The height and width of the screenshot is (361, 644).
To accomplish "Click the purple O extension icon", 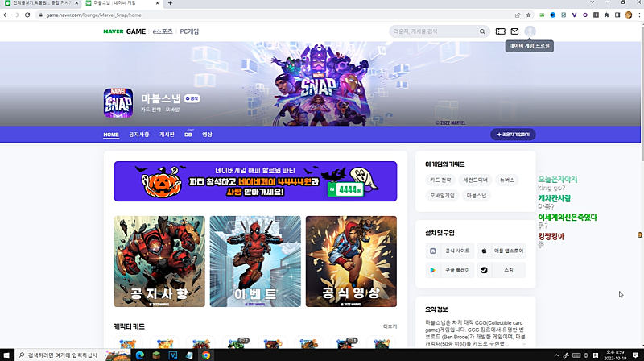I will 585,15.
